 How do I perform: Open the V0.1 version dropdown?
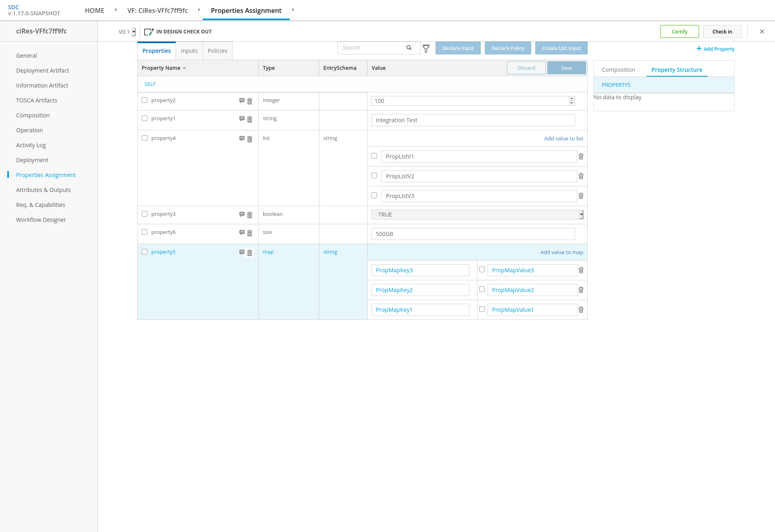134,32
